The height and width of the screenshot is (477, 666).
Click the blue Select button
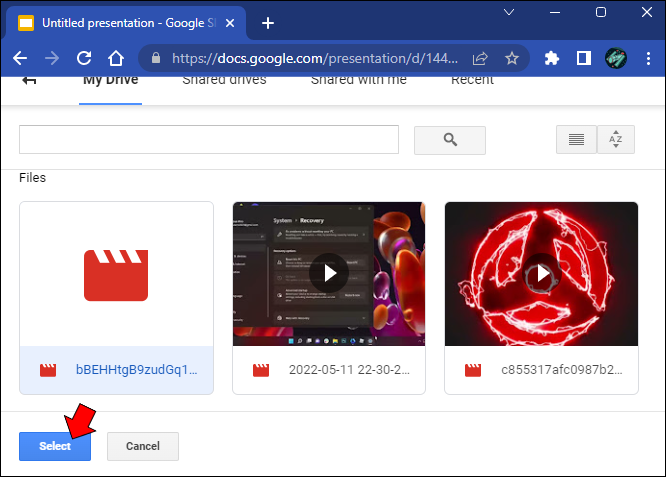[55, 446]
